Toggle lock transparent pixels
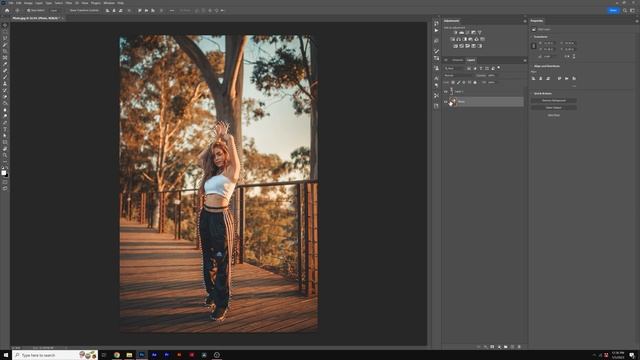The width and height of the screenshot is (640, 360). 453,82
